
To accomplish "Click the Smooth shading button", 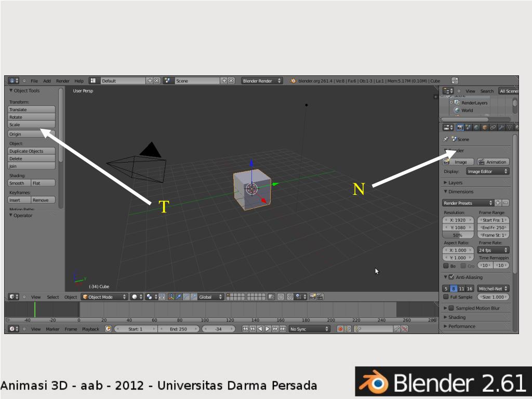I will click(19, 183).
